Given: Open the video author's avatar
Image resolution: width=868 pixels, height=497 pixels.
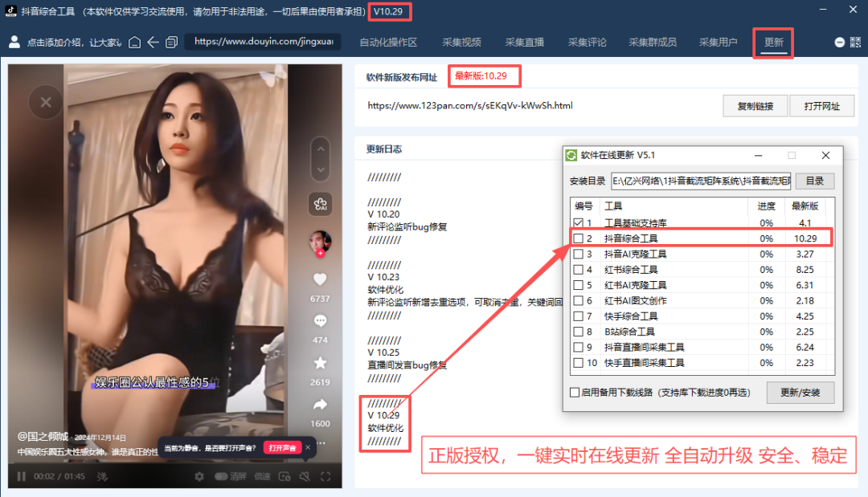Looking at the screenshot, I should tap(320, 242).
